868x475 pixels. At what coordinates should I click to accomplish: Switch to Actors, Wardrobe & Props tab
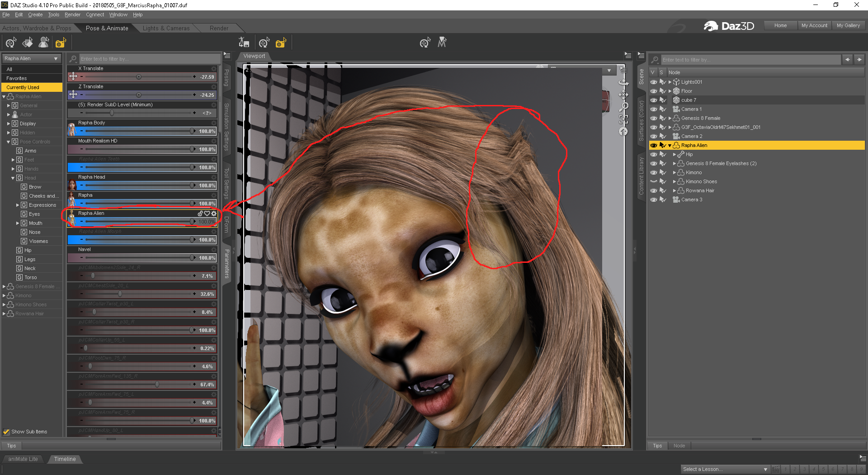37,28
